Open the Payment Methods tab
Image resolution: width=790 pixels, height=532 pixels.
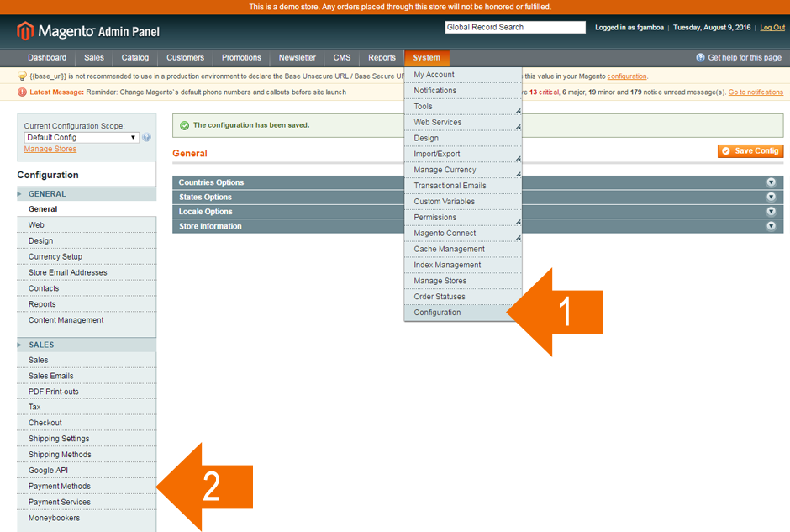click(x=87, y=487)
